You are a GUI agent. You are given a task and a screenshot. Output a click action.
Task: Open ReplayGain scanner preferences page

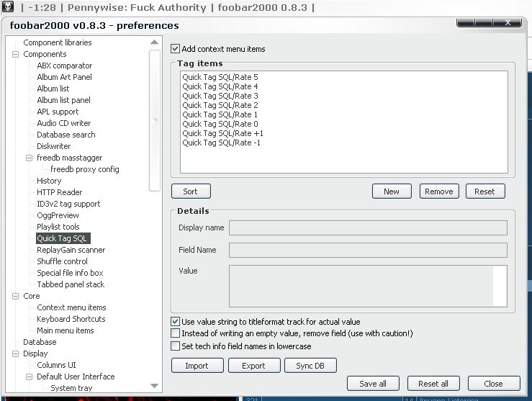(71, 250)
